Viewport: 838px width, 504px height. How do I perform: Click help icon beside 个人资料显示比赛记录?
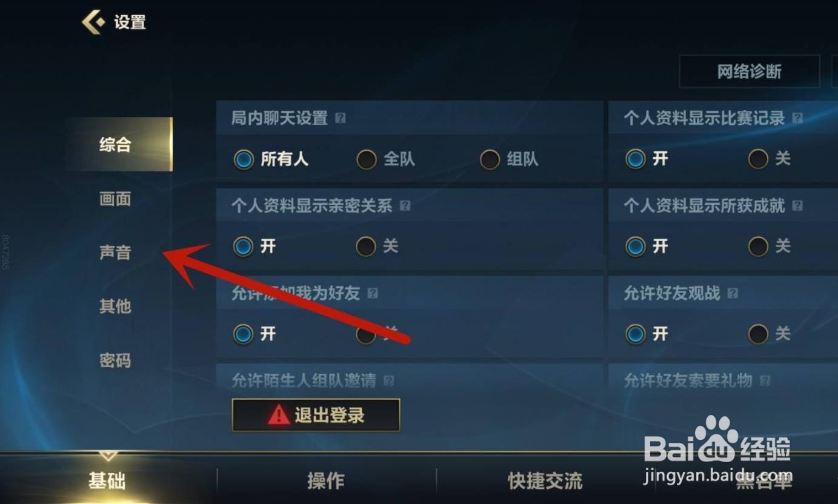797,118
